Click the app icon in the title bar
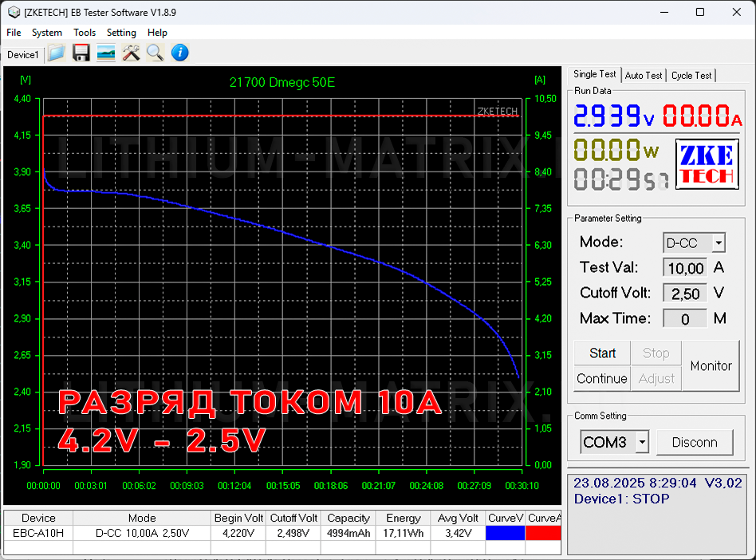Viewport: 756px width, 560px height. coord(14,13)
